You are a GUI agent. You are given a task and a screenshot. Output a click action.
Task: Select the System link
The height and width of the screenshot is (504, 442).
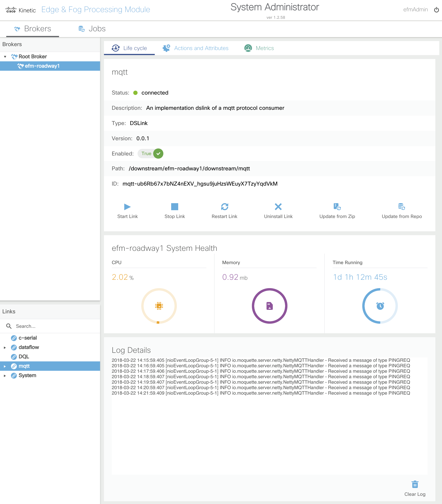tap(27, 375)
